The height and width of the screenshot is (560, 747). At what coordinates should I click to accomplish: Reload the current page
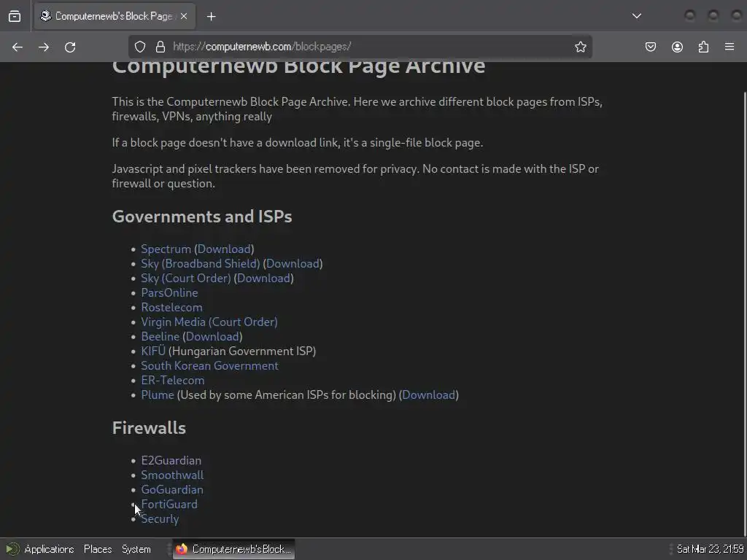coord(70,47)
